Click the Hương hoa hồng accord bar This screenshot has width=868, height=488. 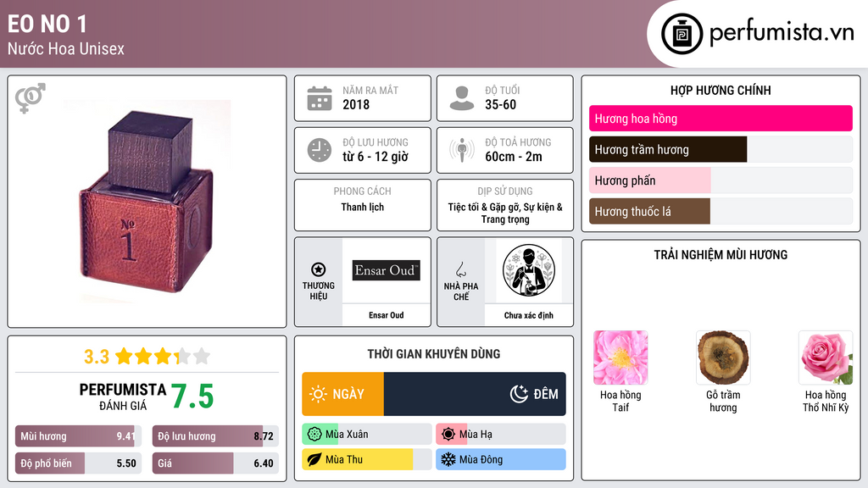721,119
